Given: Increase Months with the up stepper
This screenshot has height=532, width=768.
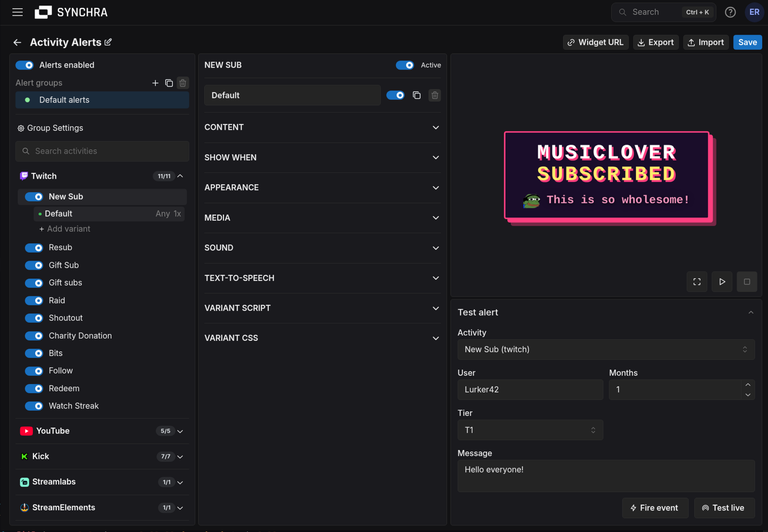Looking at the screenshot, I should (x=748, y=385).
